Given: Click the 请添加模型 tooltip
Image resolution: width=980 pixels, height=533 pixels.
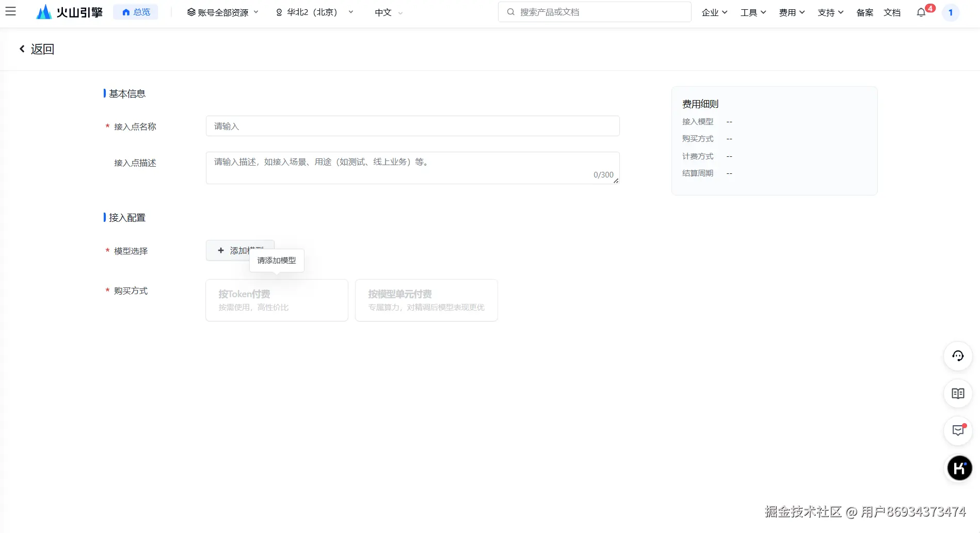Looking at the screenshot, I should [x=277, y=261].
